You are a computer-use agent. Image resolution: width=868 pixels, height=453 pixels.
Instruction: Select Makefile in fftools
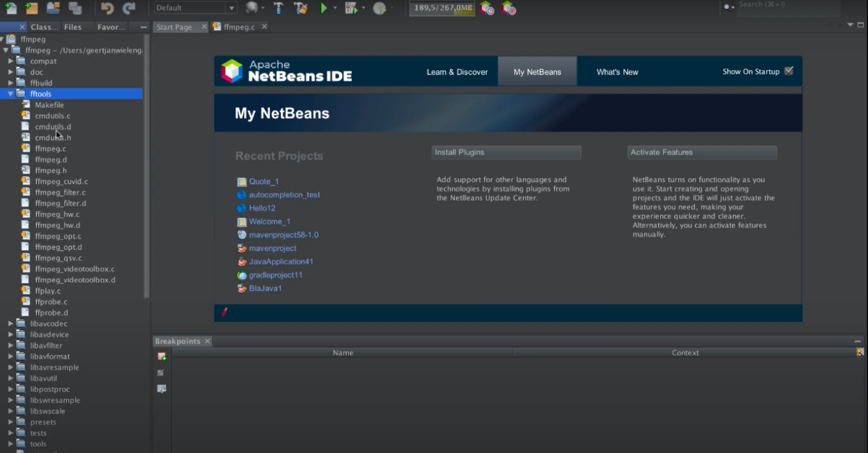49,105
